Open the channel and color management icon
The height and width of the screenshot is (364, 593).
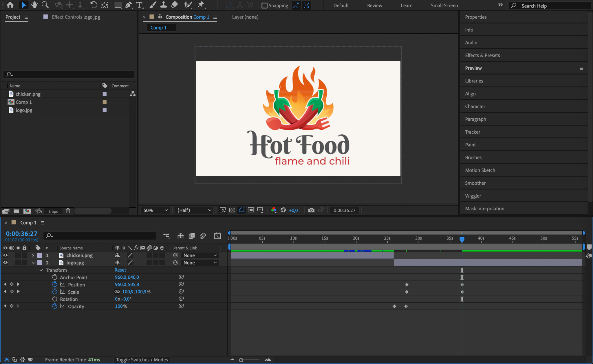pyautogui.click(x=274, y=210)
